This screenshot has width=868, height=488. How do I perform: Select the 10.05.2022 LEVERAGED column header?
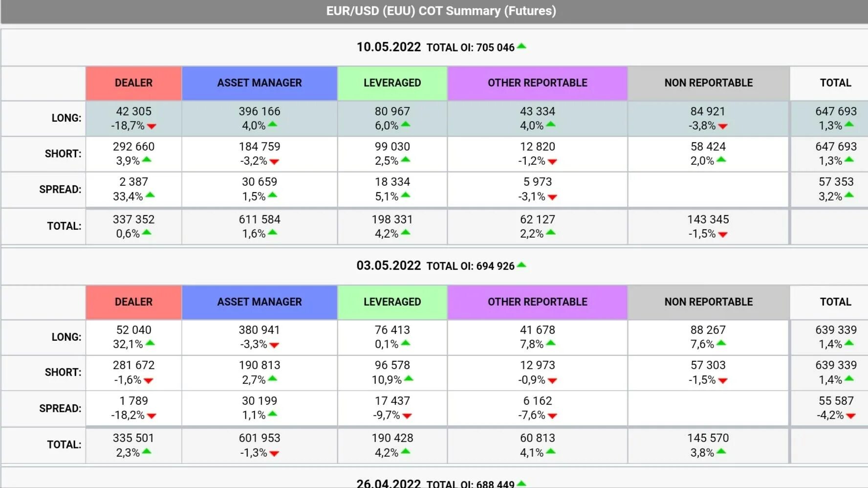pyautogui.click(x=392, y=83)
